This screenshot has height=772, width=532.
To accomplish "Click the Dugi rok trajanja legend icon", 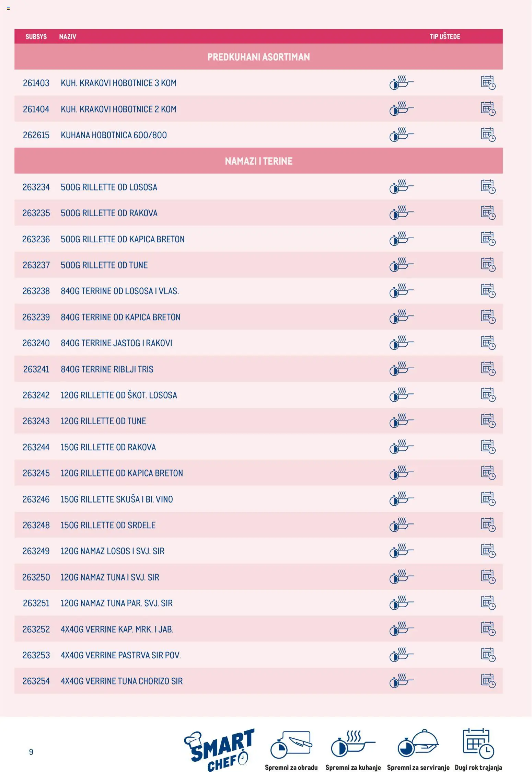I will [x=478, y=744].
